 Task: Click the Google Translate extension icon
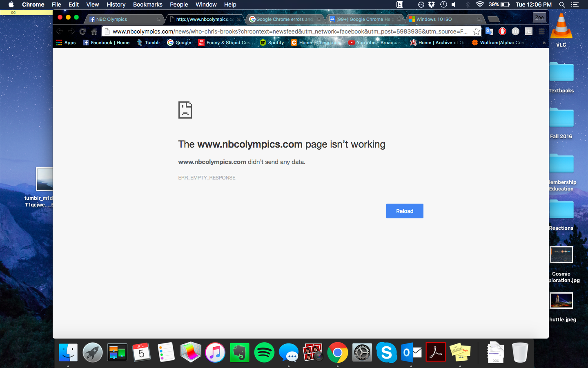[x=489, y=31]
